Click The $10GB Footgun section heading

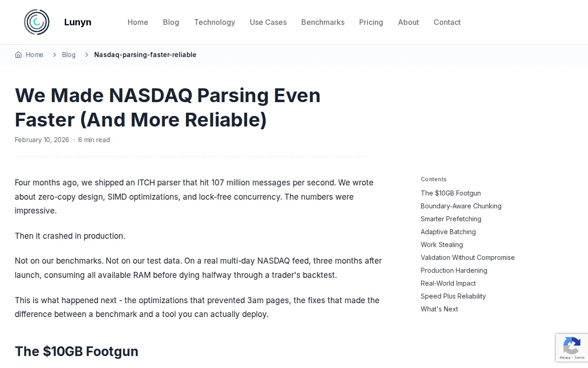point(77,351)
